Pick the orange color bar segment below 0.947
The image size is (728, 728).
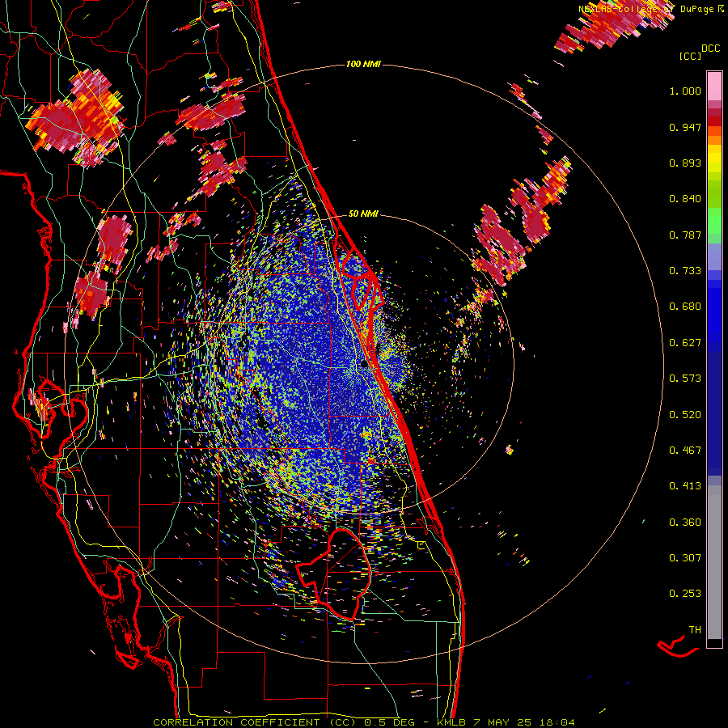[714, 140]
